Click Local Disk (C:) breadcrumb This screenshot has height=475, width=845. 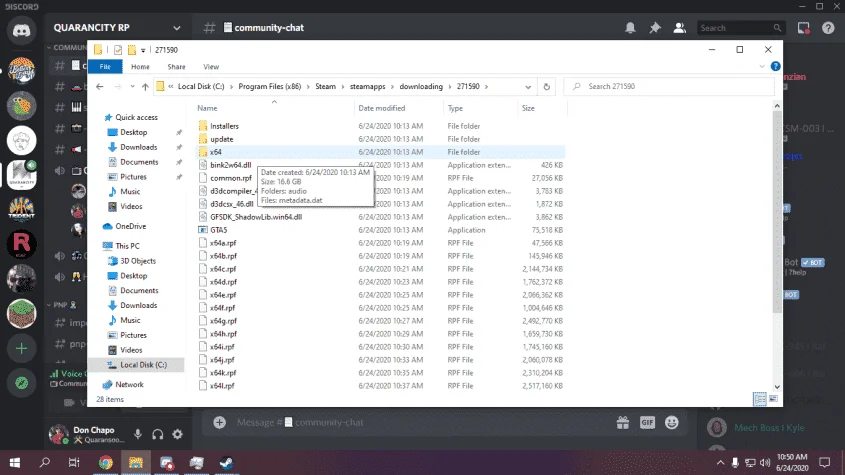coord(201,86)
